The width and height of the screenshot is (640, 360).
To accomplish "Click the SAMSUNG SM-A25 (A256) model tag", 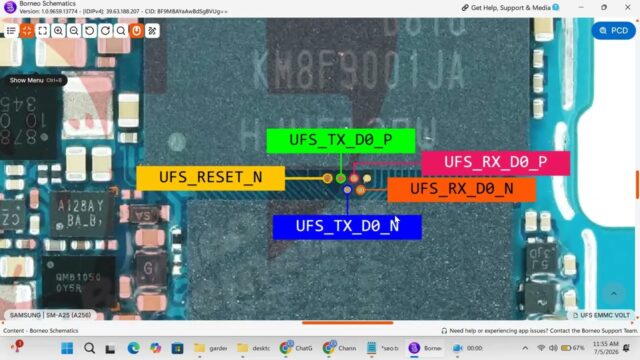I will [x=50, y=315].
